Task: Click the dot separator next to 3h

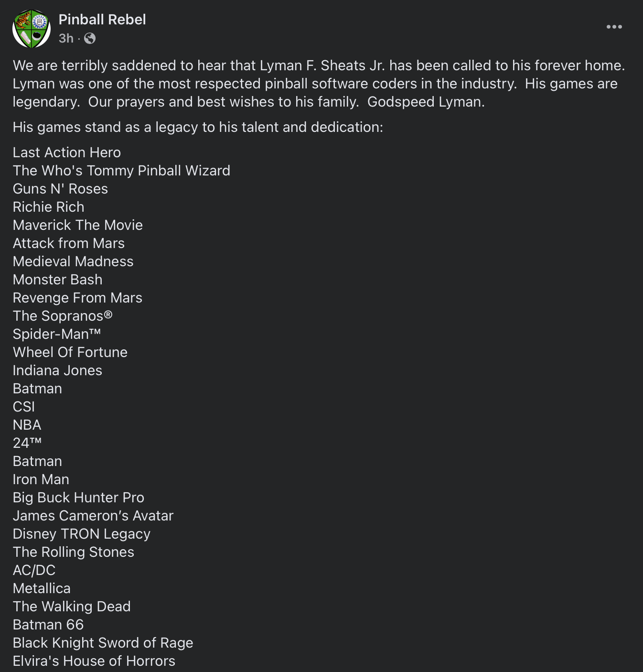Action: pyautogui.click(x=79, y=39)
